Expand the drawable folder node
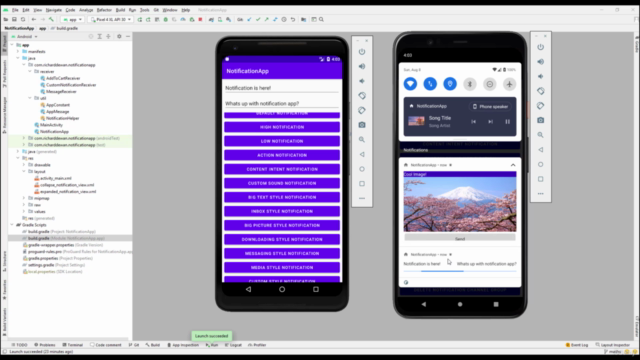640x360 pixels. (x=24, y=165)
